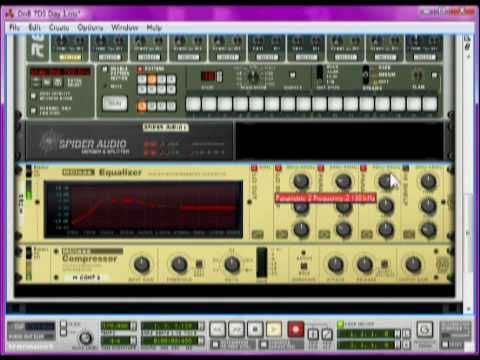Open the Options menu
This screenshot has height=360, width=480.
click(90, 27)
